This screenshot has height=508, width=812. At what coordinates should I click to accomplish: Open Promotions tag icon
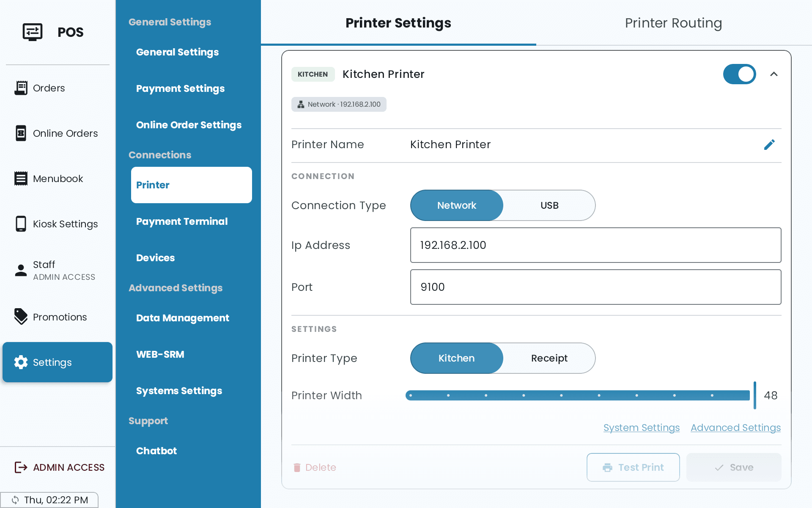pyautogui.click(x=21, y=317)
